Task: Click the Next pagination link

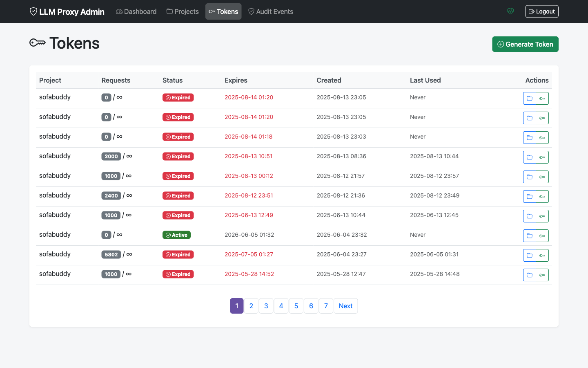Action: click(x=345, y=306)
